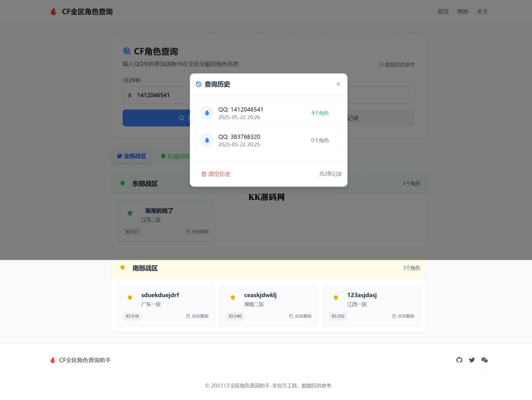Click the 4个角色 label

320,113
